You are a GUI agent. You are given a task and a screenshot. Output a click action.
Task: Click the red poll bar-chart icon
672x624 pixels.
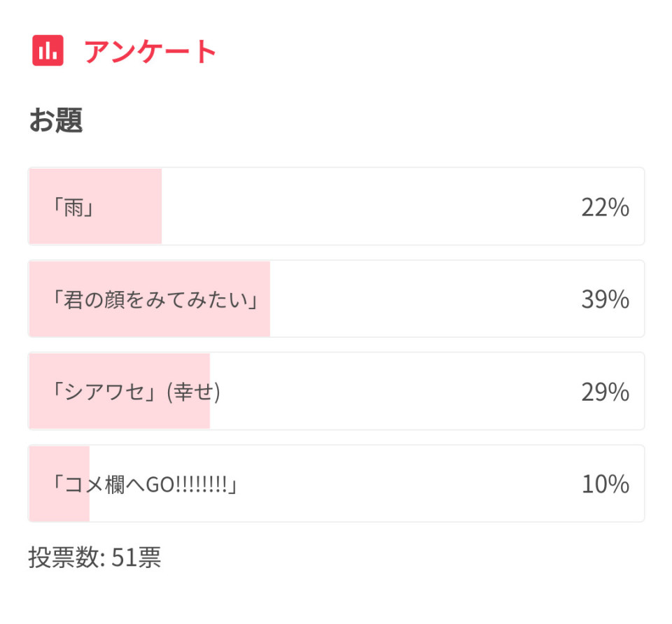(x=48, y=50)
